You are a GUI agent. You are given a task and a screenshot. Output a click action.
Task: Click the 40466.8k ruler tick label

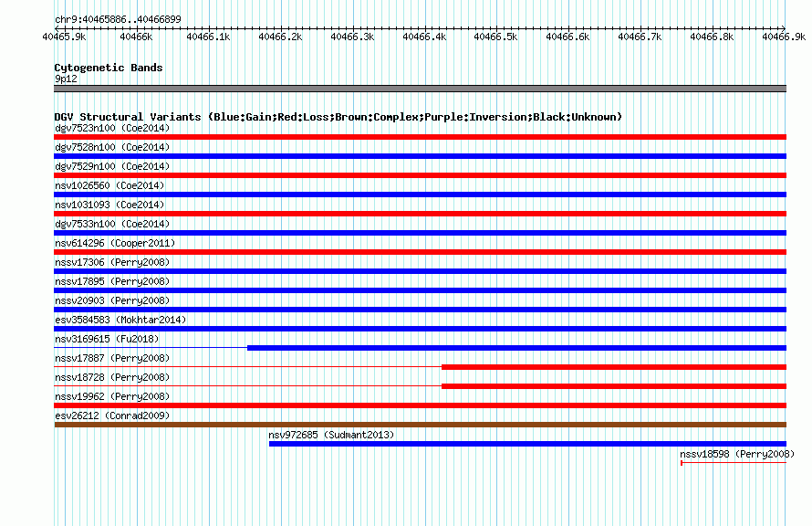pyautogui.click(x=712, y=37)
